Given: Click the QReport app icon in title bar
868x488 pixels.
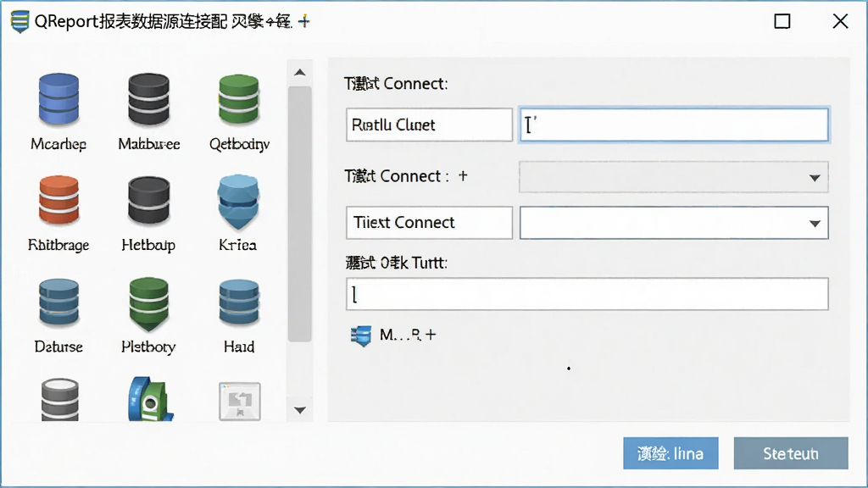Looking at the screenshot, I should tap(20, 21).
